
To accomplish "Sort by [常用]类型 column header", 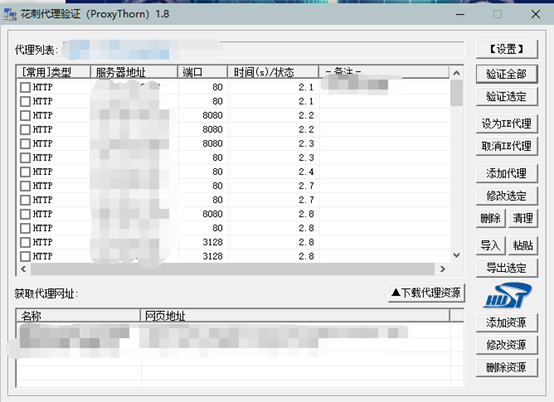I will point(53,72).
